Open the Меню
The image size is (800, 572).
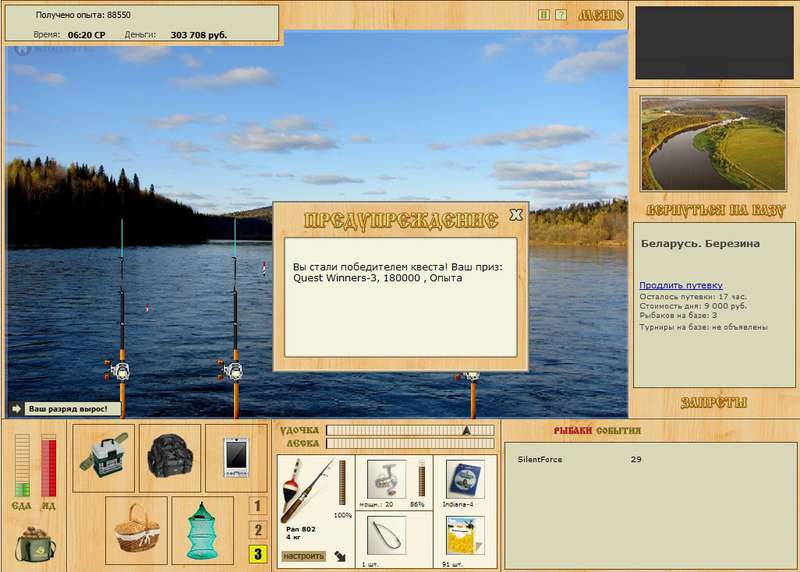point(601,15)
